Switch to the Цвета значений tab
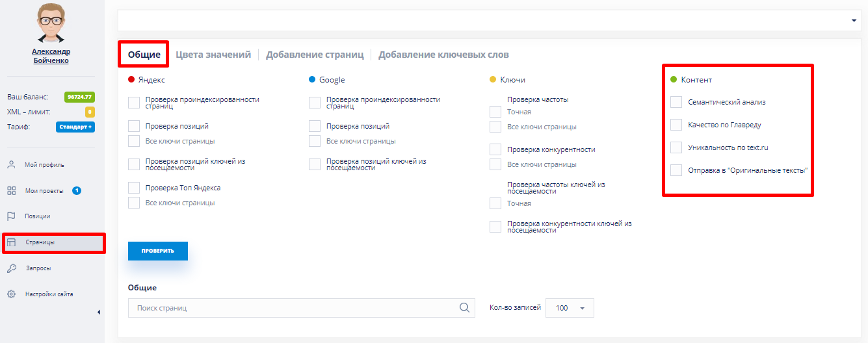The width and height of the screenshot is (868, 343). click(x=213, y=55)
